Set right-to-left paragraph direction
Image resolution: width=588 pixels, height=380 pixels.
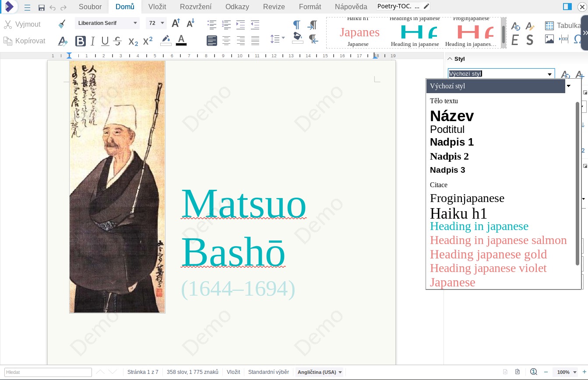[313, 39]
